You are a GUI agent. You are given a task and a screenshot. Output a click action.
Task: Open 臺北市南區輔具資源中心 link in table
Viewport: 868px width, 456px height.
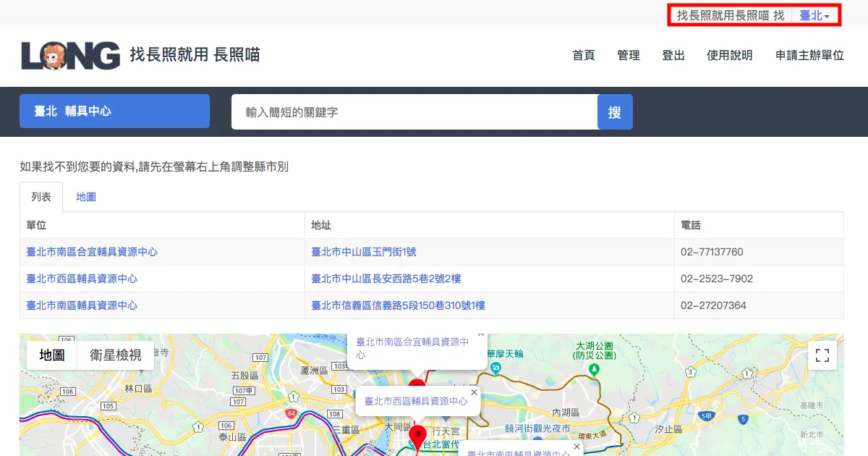(x=82, y=305)
